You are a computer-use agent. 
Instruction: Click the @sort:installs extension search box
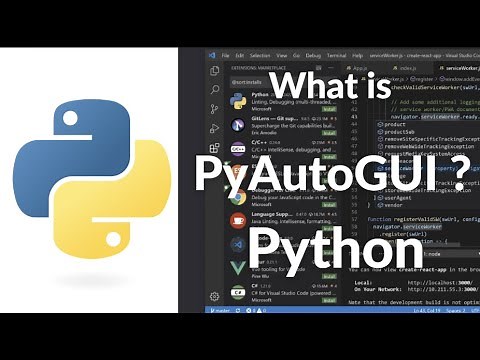click(x=283, y=82)
